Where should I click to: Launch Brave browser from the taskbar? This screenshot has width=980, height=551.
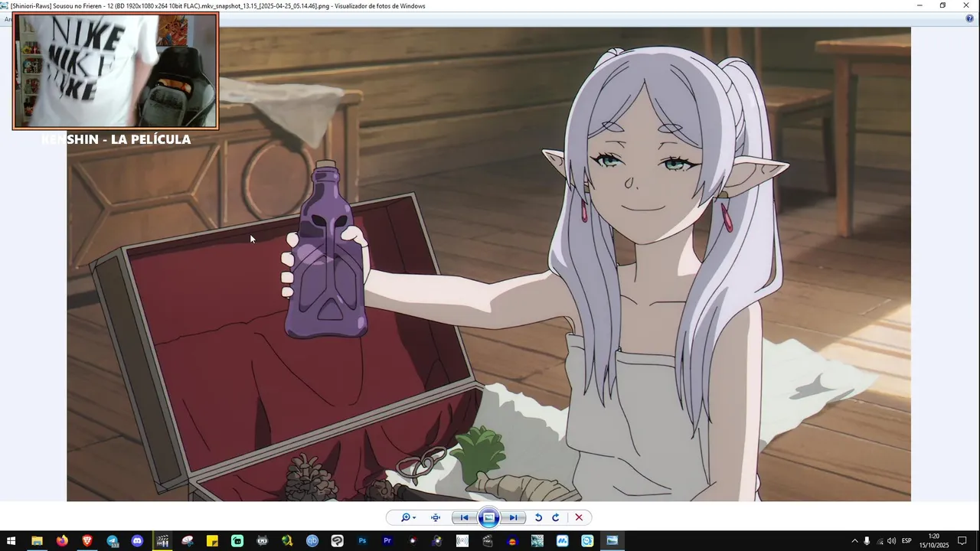(87, 540)
